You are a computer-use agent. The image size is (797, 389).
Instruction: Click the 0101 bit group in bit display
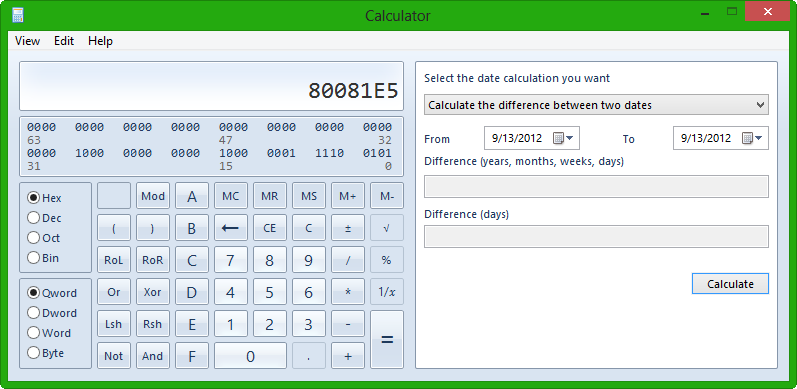coord(377,153)
